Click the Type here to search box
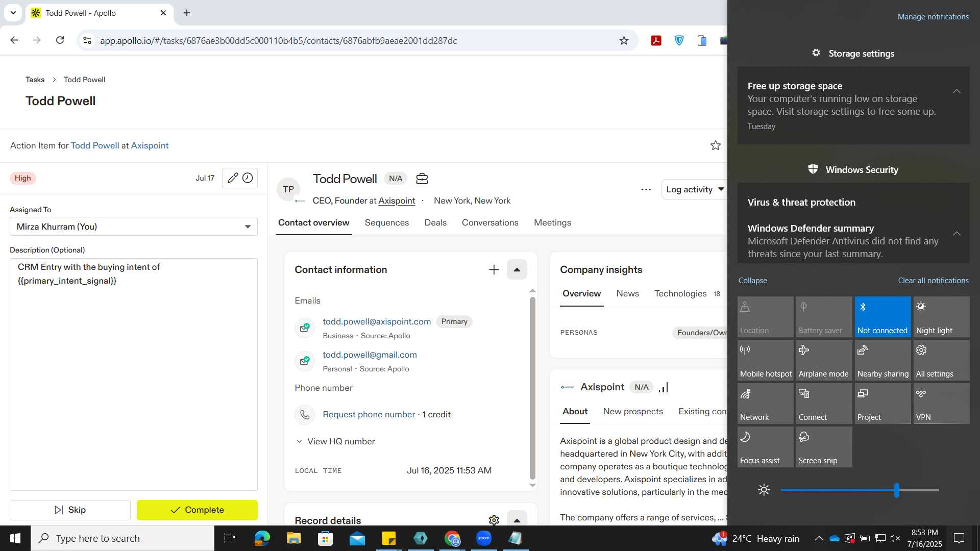Screen dimensions: 980x551 click(x=122, y=538)
